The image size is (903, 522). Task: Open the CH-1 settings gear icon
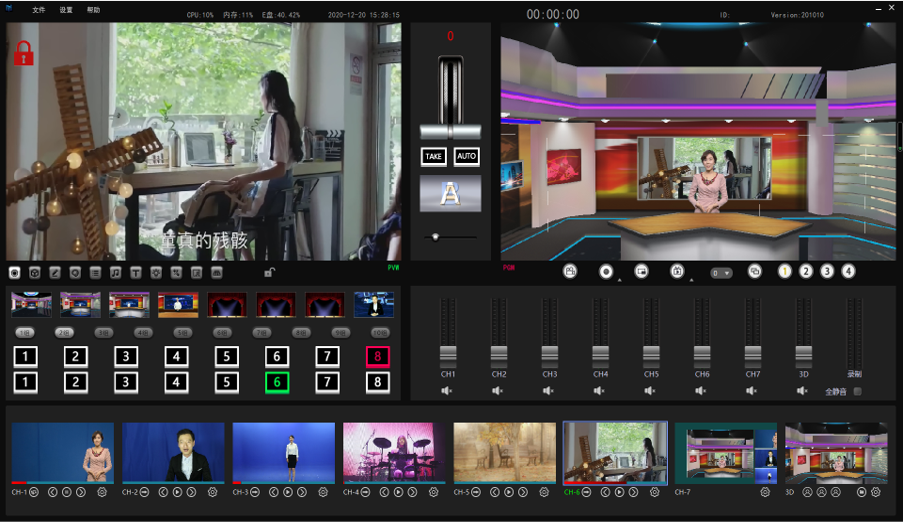click(x=102, y=492)
